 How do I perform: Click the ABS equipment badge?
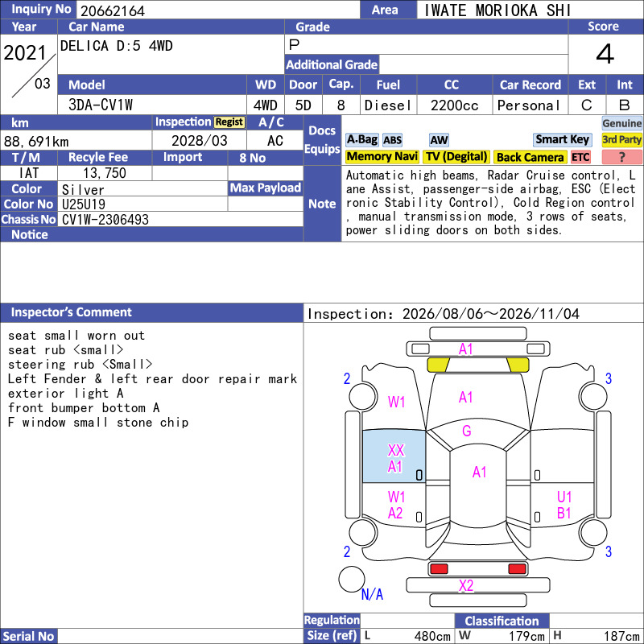[392, 140]
